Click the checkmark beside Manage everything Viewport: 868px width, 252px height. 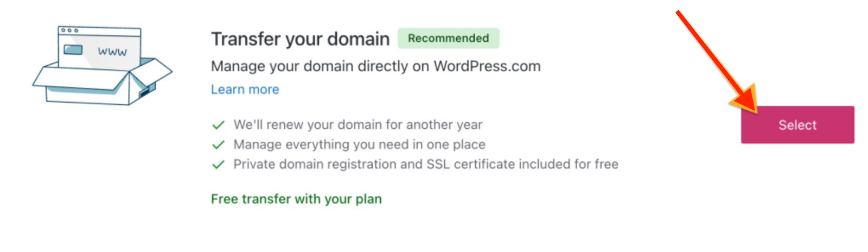[218, 145]
